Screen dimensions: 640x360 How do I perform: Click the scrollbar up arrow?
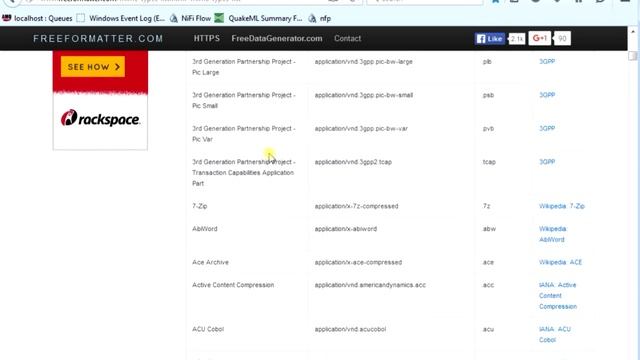click(x=633, y=31)
